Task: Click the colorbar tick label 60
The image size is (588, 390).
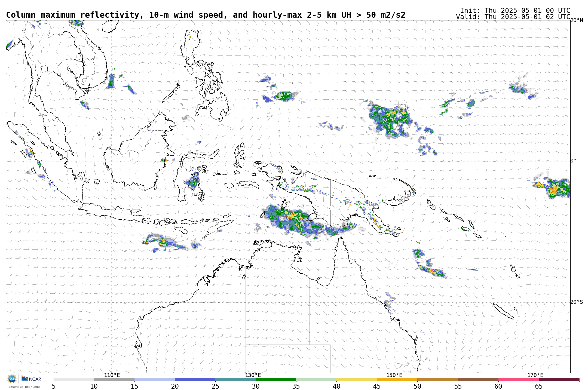Action: click(498, 386)
